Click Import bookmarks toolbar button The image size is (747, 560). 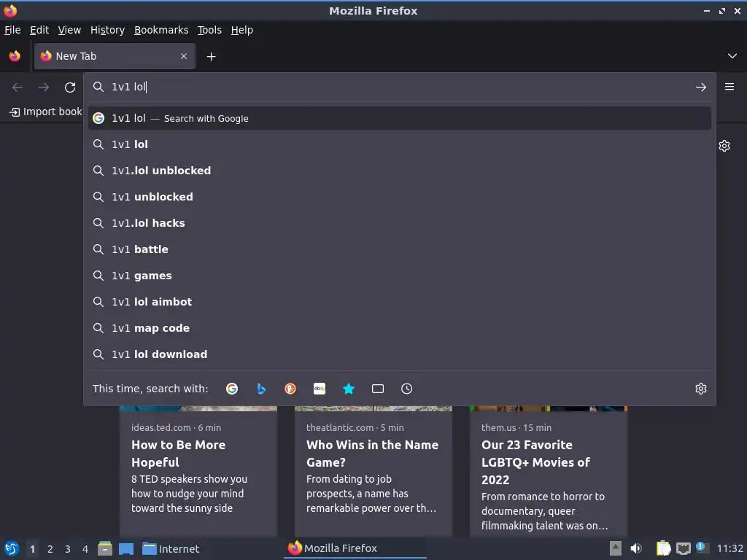[46, 112]
